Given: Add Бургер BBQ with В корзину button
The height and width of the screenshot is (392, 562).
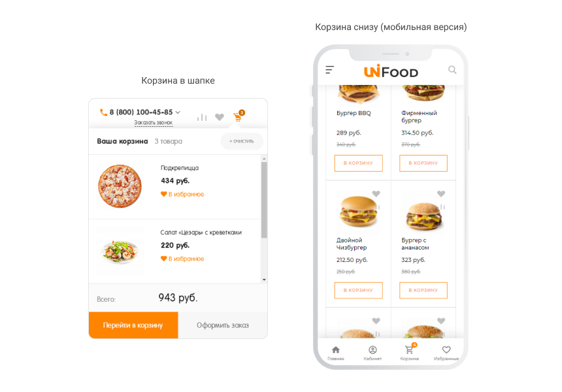Looking at the screenshot, I should pyautogui.click(x=358, y=163).
